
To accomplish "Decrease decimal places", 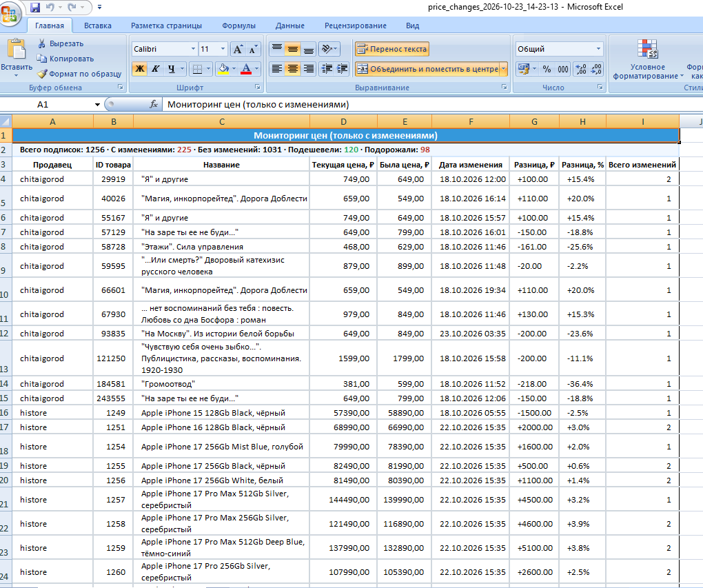I will 596,69.
